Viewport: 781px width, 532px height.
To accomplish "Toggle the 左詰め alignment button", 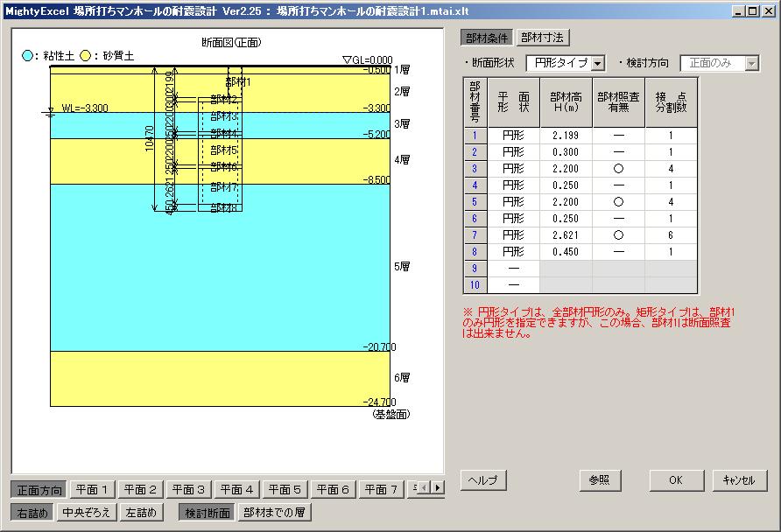I will (x=142, y=512).
